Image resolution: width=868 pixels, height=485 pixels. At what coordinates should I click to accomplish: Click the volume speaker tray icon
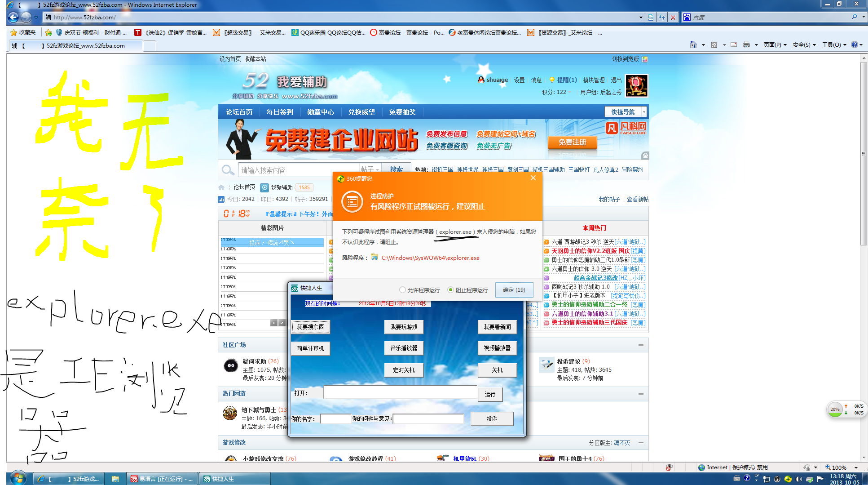[799, 479]
